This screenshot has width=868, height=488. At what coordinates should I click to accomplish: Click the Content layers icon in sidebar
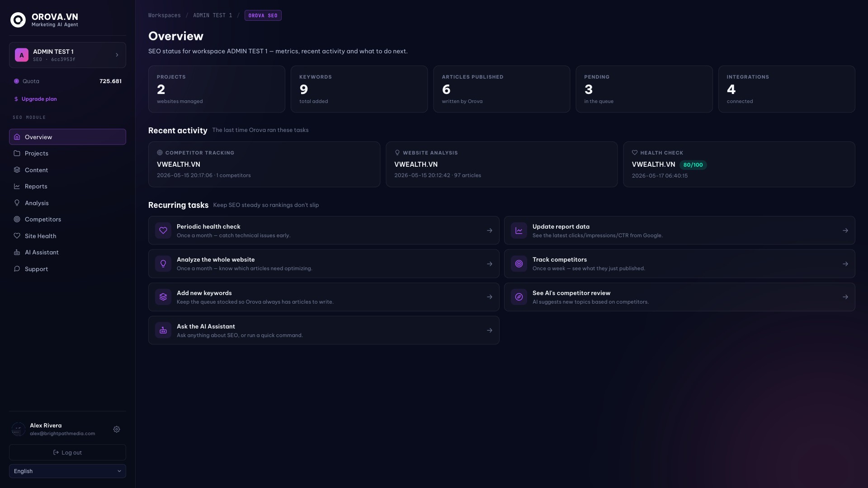coord(17,170)
